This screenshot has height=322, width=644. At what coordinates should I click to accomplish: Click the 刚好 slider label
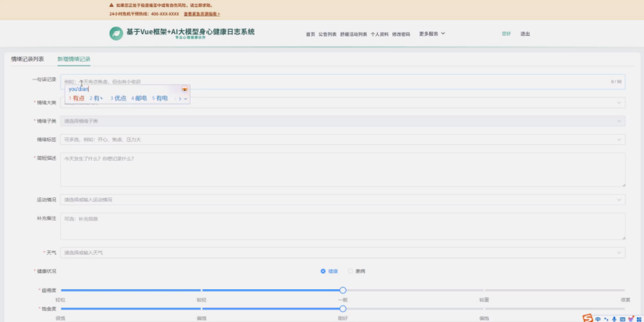343,318
